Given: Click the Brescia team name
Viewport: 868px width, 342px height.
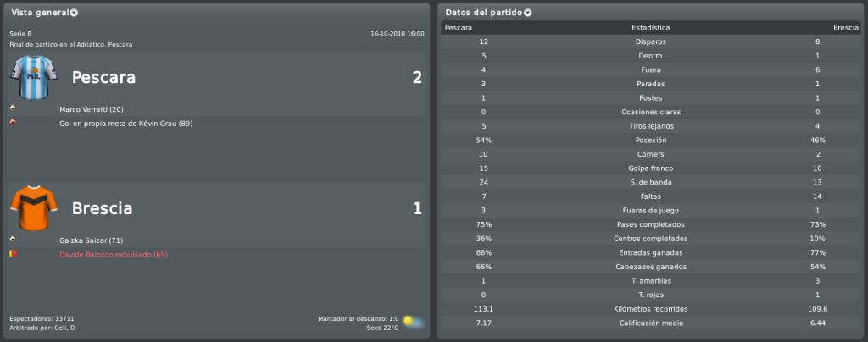Looking at the screenshot, I should [103, 208].
